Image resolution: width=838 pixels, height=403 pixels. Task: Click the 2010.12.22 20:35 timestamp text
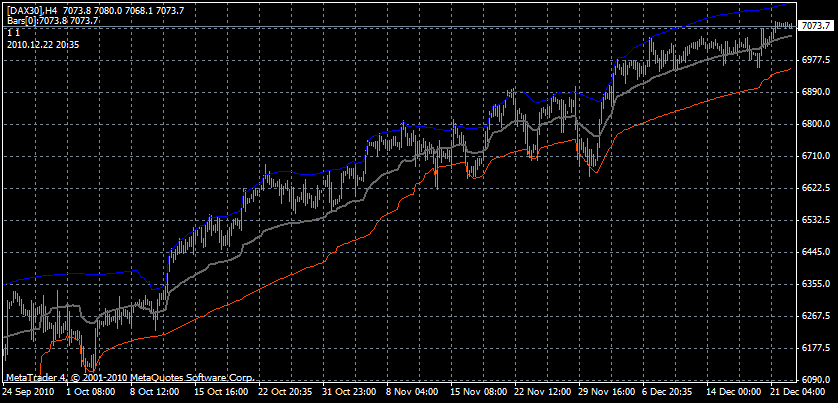[43, 44]
